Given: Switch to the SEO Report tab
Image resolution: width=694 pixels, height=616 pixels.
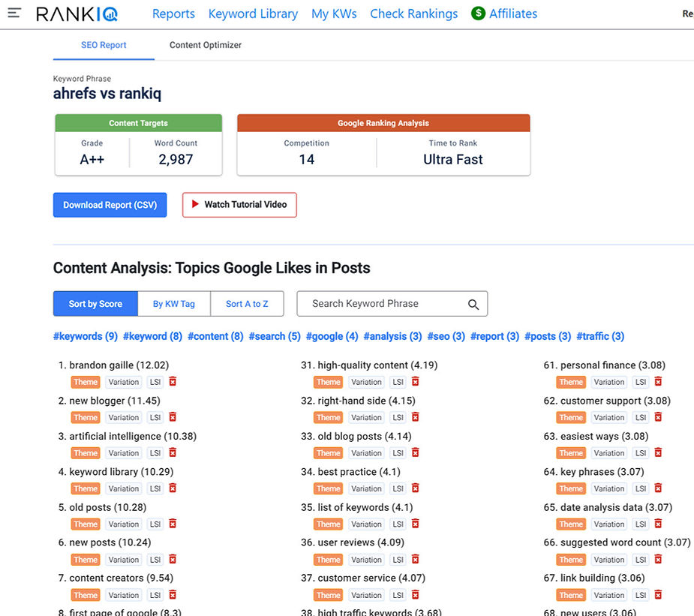Looking at the screenshot, I should pyautogui.click(x=104, y=45).
